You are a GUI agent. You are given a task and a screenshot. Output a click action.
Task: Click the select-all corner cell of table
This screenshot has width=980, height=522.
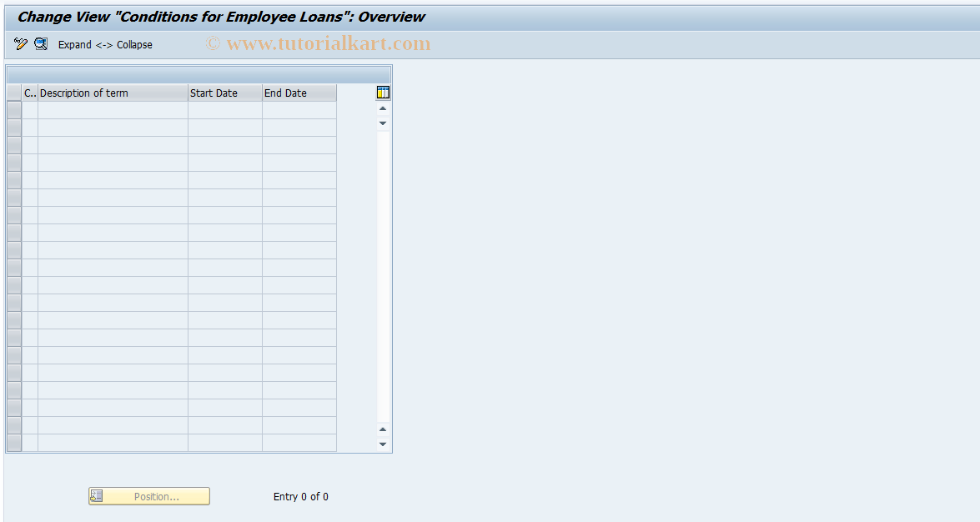13,93
